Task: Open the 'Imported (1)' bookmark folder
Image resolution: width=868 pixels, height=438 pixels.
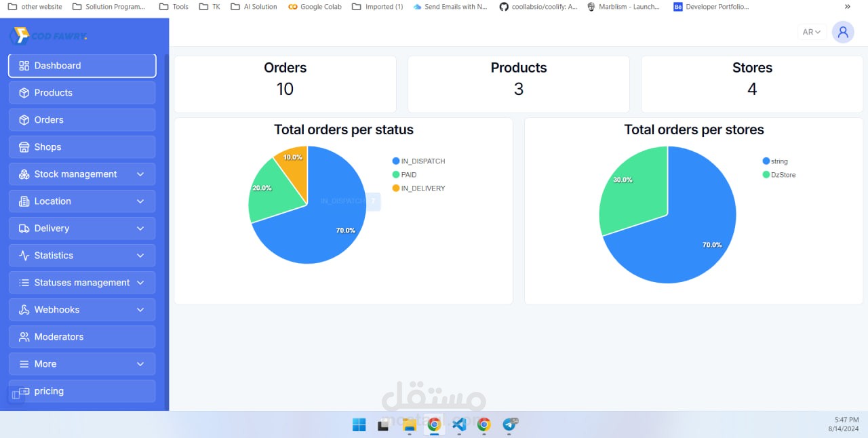Action: (x=377, y=7)
